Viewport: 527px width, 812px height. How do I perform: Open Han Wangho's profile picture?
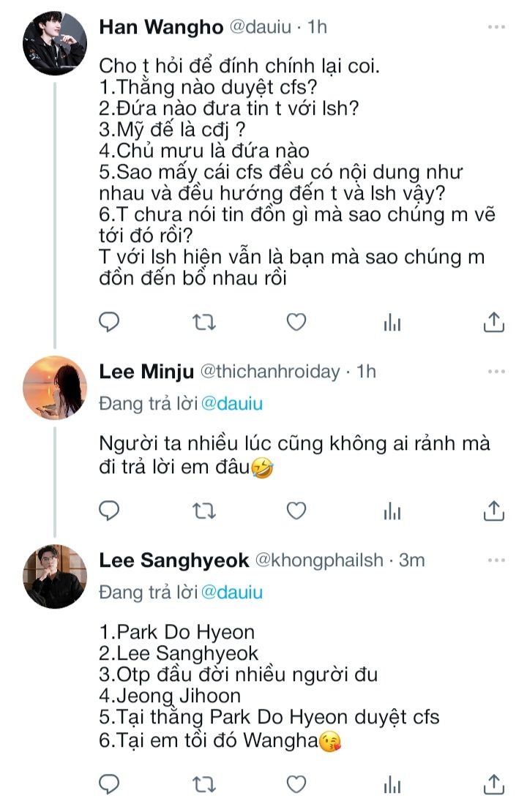(56, 43)
